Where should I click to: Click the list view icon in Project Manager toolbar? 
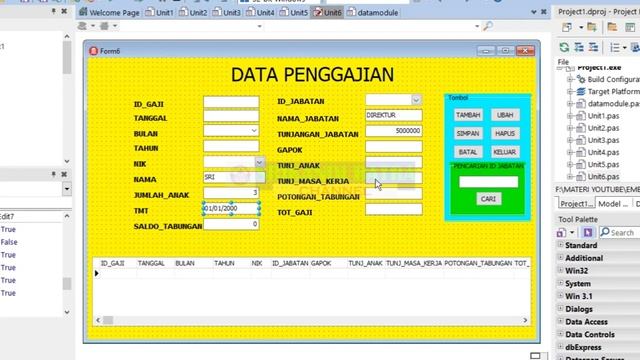click(615, 47)
